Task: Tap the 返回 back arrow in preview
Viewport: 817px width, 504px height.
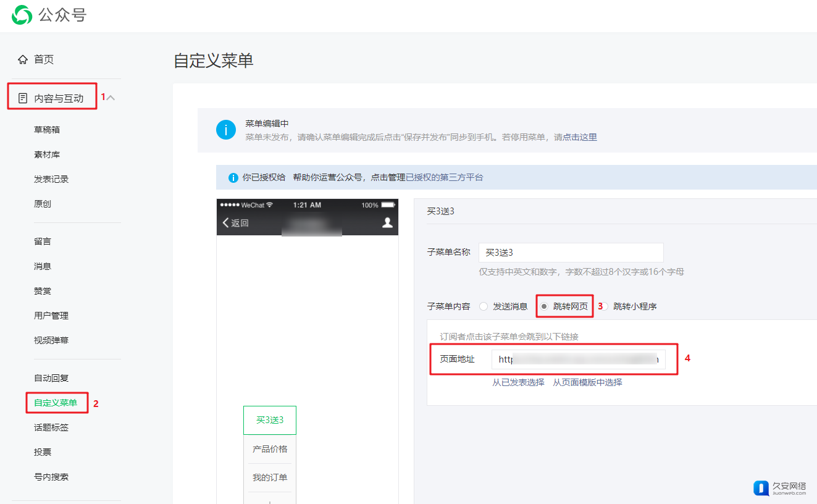Action: [226, 223]
